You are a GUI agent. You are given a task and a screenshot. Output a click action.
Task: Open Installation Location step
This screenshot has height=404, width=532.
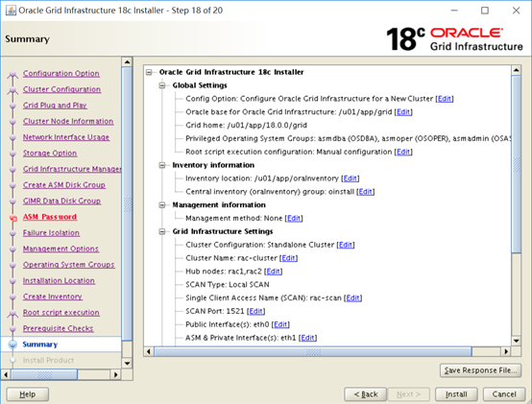point(59,280)
